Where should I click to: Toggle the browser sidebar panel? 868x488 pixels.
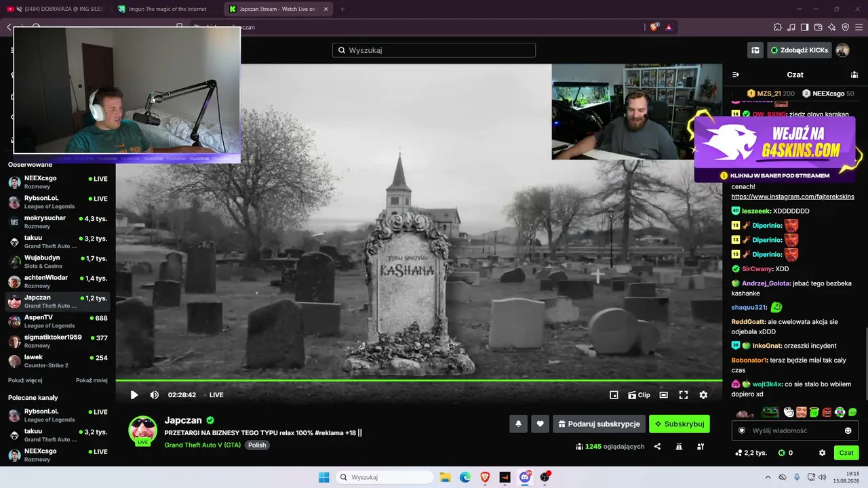805,27
